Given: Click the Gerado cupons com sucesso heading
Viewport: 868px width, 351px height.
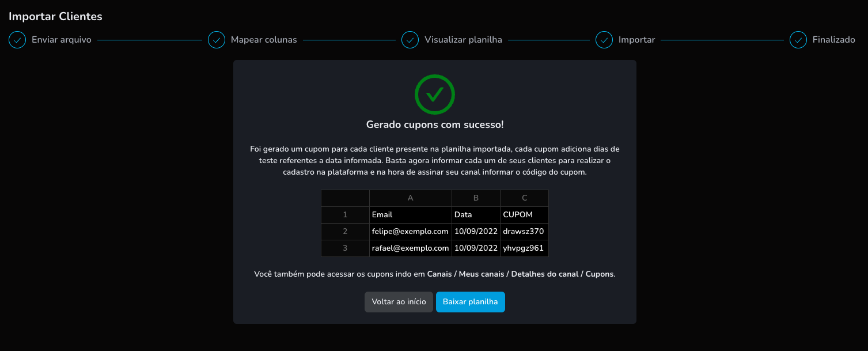Looking at the screenshot, I should (x=435, y=124).
